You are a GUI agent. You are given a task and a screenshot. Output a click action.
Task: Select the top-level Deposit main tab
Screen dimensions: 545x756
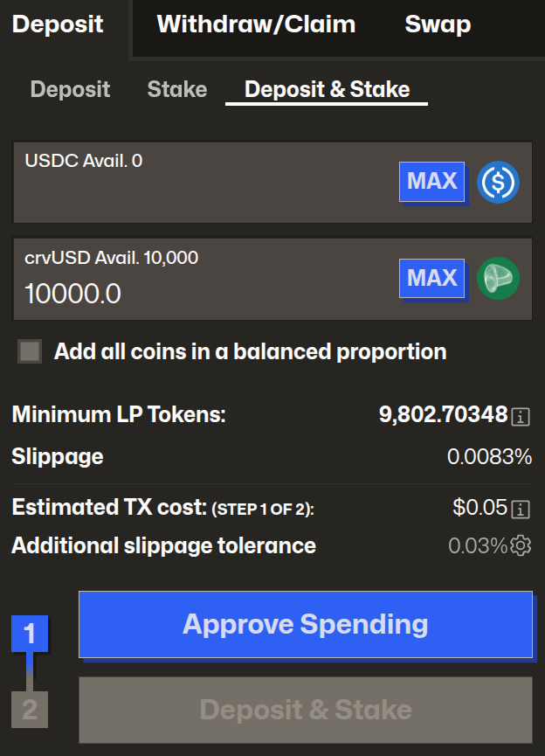[x=58, y=24]
